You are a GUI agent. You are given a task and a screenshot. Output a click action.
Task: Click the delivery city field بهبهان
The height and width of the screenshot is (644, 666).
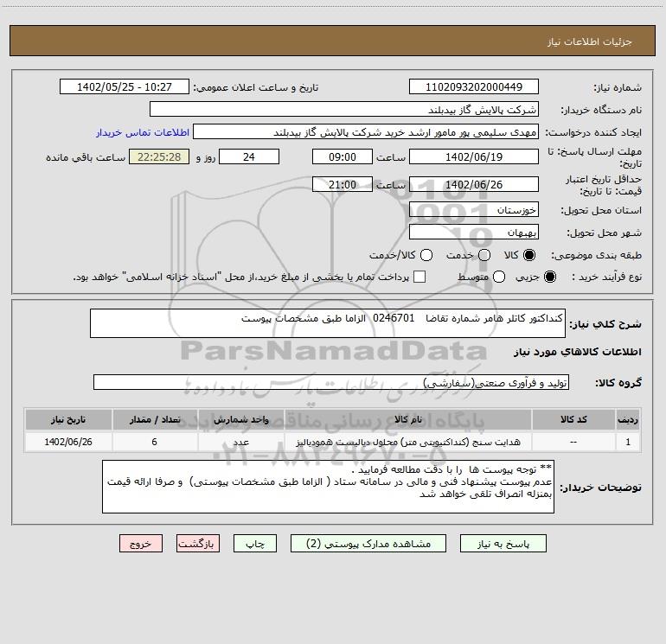coord(474,233)
